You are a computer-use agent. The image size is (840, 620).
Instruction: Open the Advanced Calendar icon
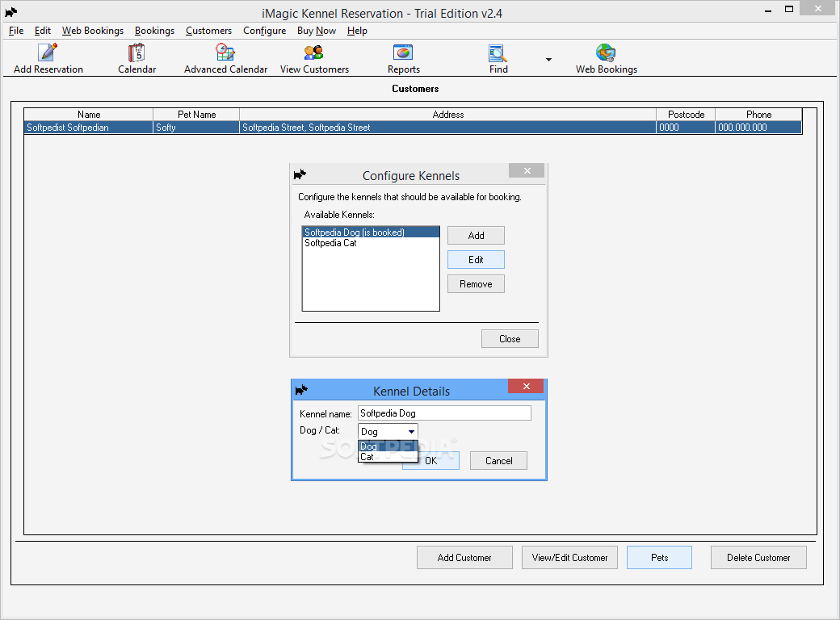225,52
